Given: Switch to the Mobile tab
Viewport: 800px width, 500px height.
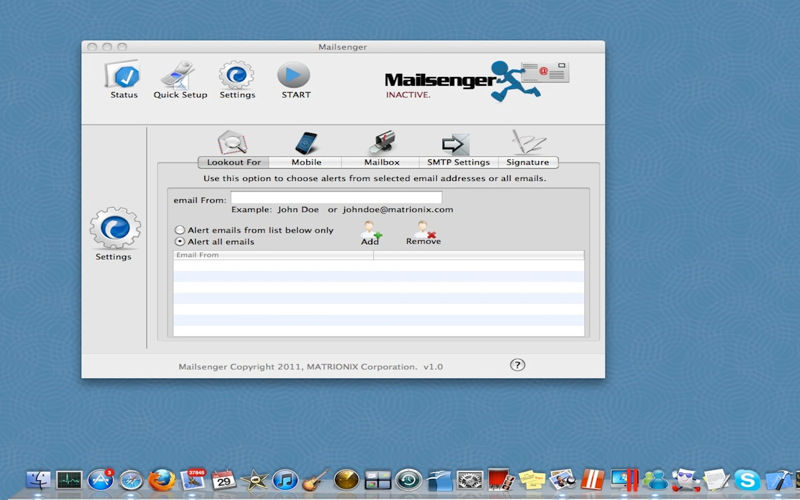Looking at the screenshot, I should click(x=306, y=162).
